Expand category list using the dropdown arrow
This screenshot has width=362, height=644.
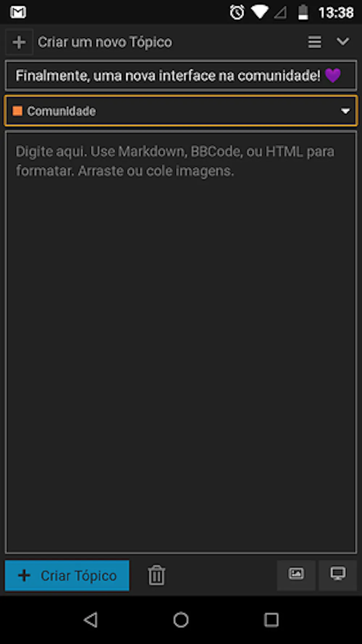(345, 111)
